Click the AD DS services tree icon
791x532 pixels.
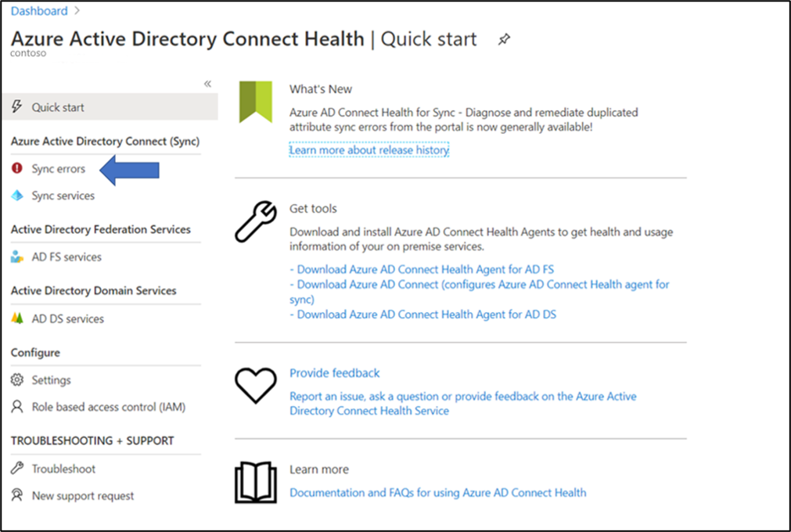point(17,318)
